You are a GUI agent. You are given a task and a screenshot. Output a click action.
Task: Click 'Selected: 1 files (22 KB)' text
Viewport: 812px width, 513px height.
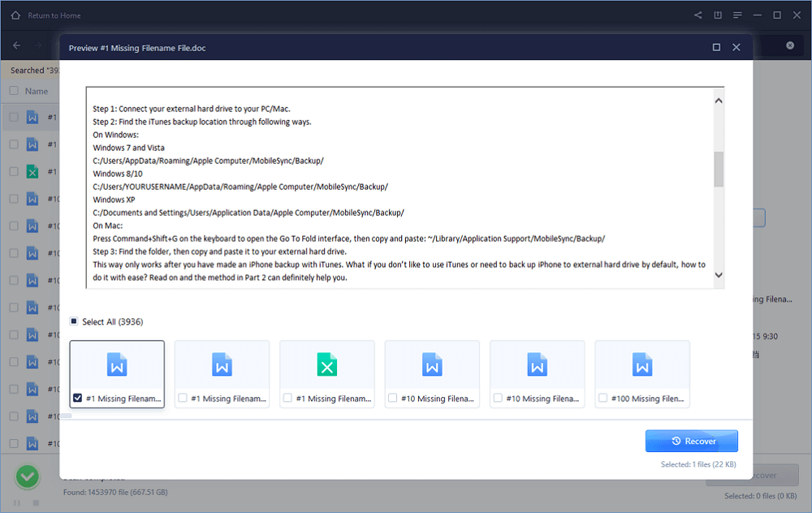(x=698, y=464)
